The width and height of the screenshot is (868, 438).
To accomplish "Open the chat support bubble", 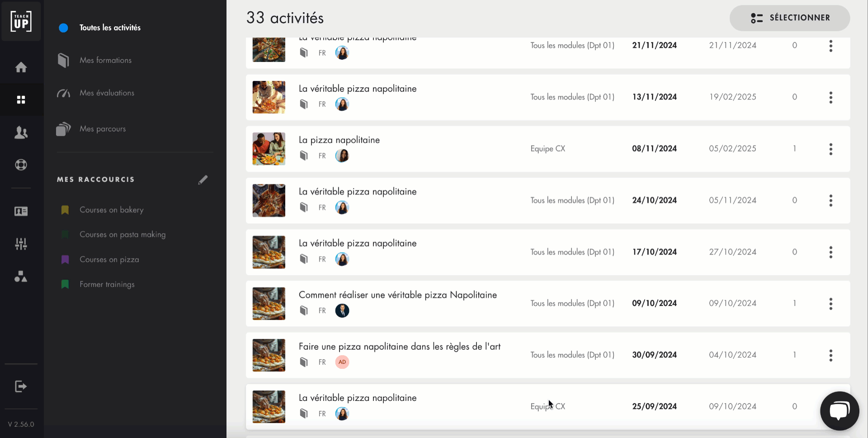I will pos(839,411).
